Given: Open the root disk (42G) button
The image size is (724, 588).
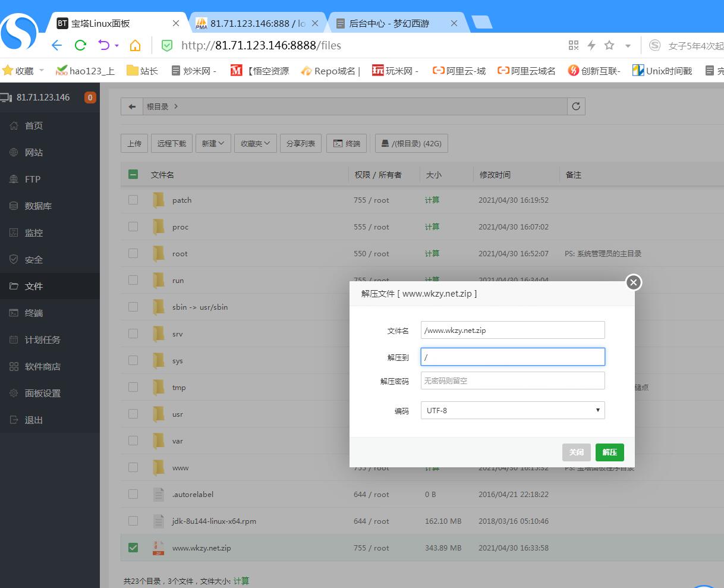Looking at the screenshot, I should (x=411, y=143).
